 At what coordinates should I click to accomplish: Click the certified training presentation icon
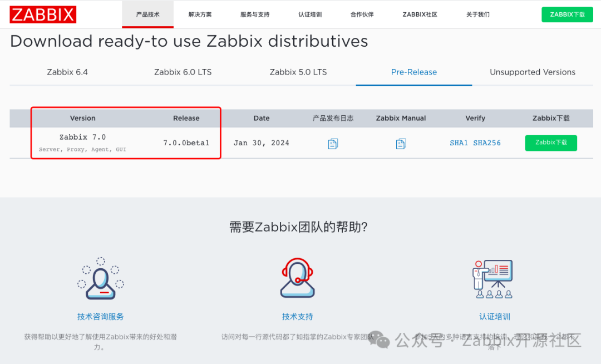[494, 278]
